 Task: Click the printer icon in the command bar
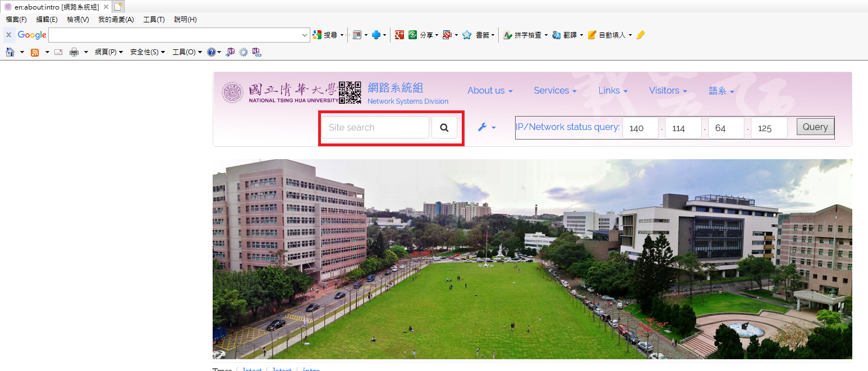point(74,52)
